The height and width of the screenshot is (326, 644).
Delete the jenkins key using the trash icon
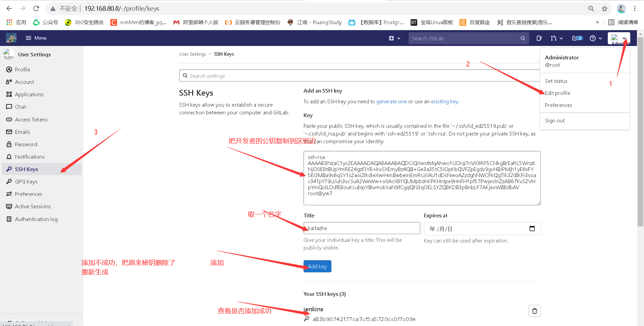[535, 311]
